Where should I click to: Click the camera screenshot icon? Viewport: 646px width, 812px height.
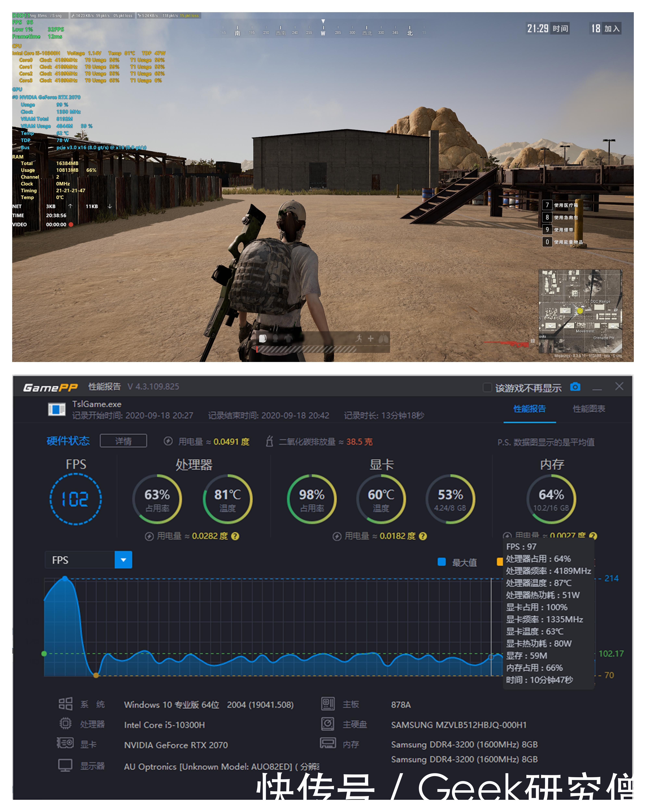(575, 387)
